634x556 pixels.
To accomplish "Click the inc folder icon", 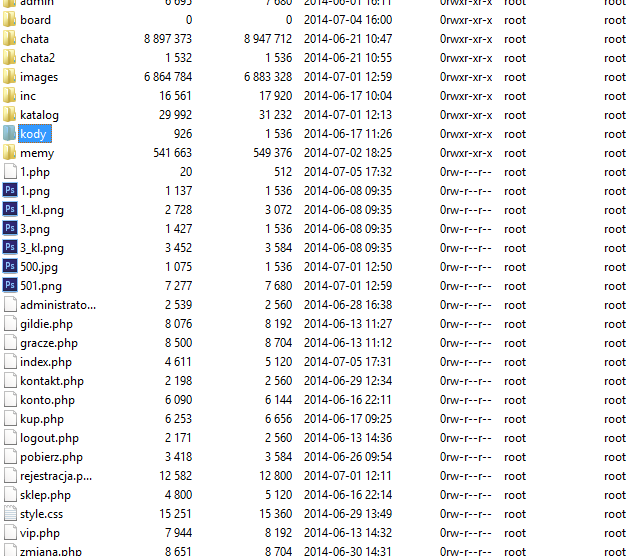I will coord(10,96).
